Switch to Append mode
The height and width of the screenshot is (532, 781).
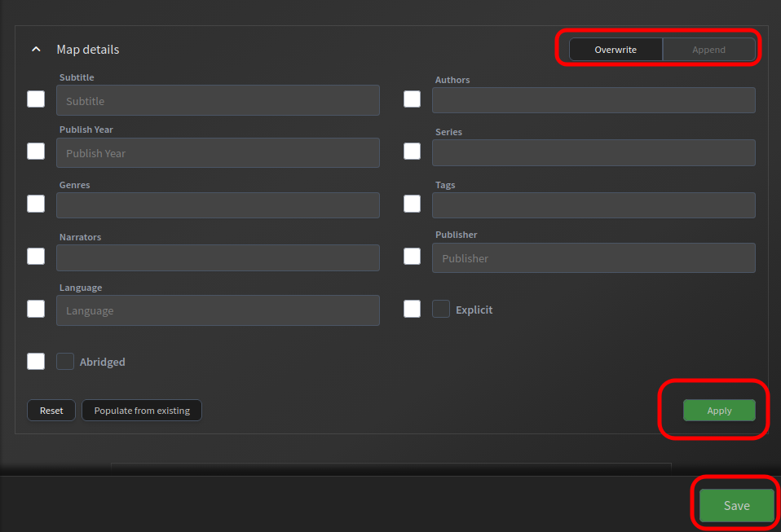[708, 49]
